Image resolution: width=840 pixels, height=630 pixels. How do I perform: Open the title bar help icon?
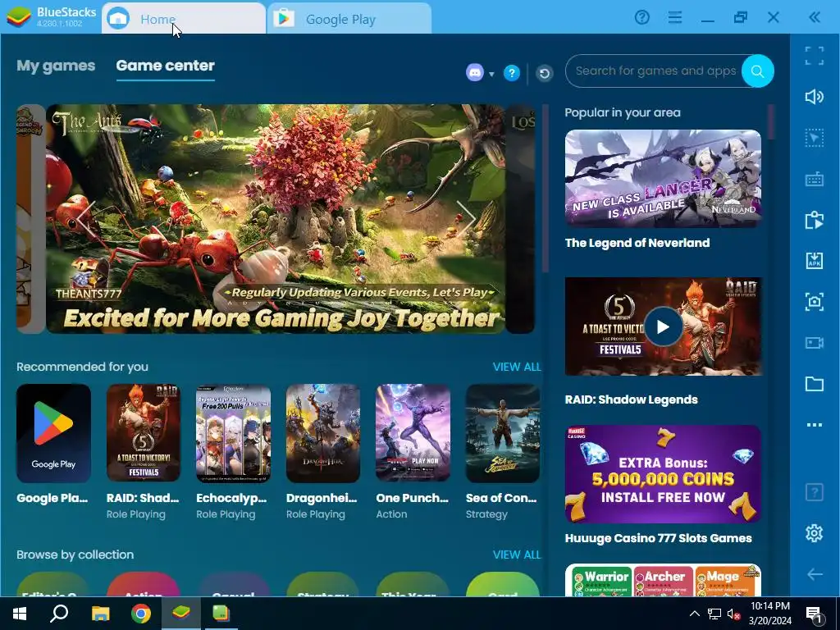pyautogui.click(x=641, y=18)
